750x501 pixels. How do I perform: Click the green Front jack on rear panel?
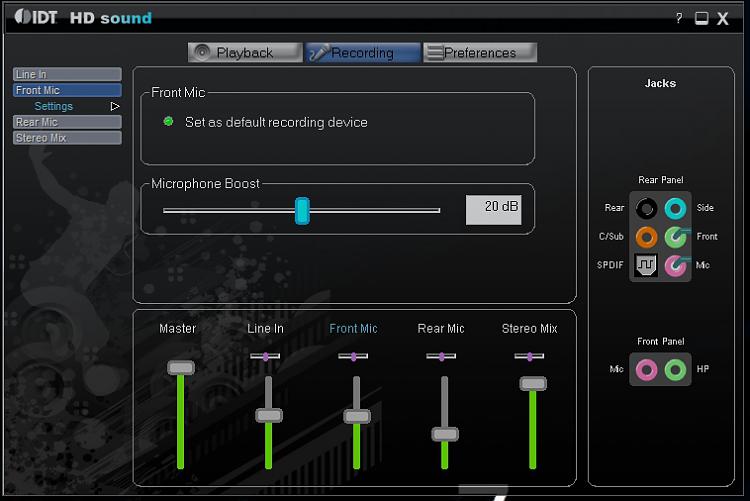coord(675,237)
